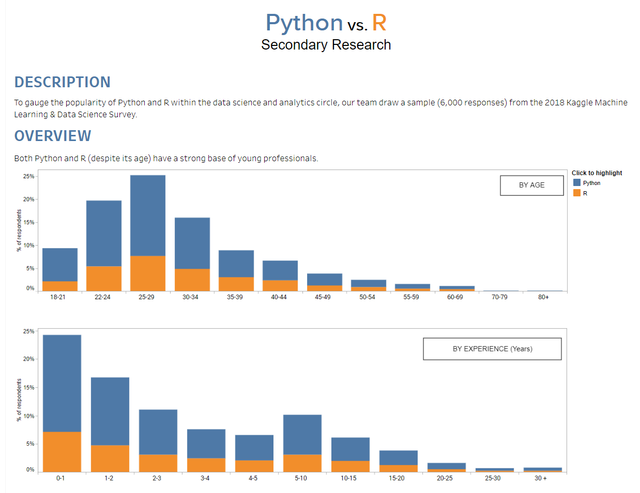Highlight the R label in the legend

586,193
